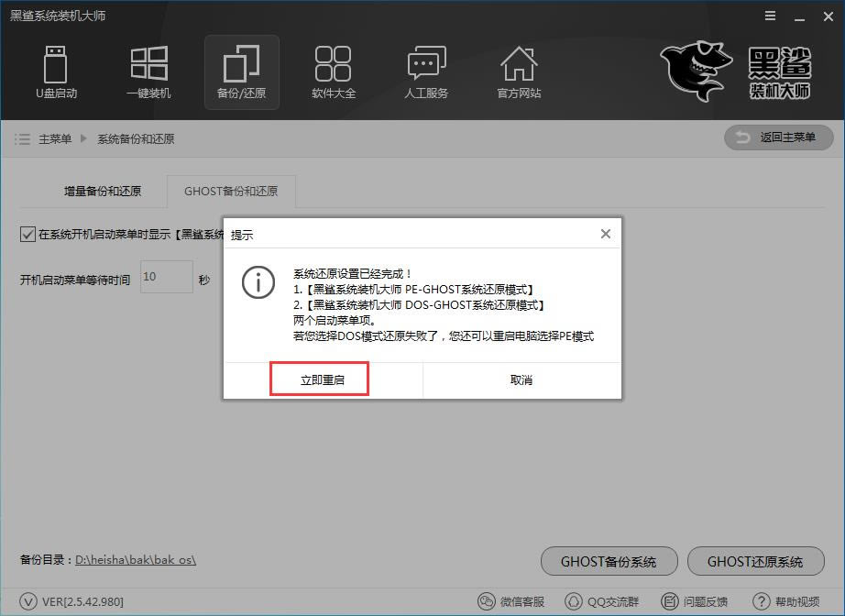Open the 一键装机 section
845x616 pixels.
[148, 72]
